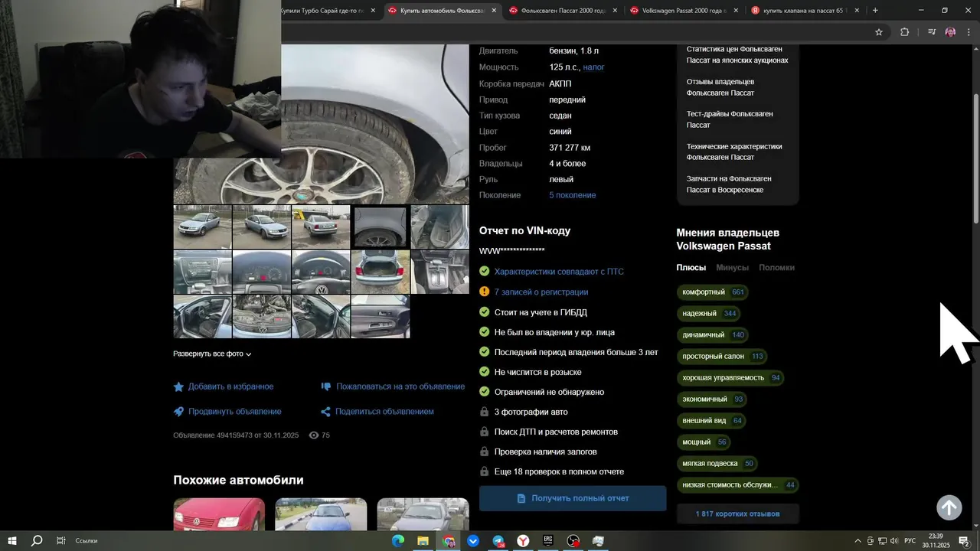980x551 pixels.
Task: Click the star icon next to 'Добавить в избранное'
Action: coord(178,387)
